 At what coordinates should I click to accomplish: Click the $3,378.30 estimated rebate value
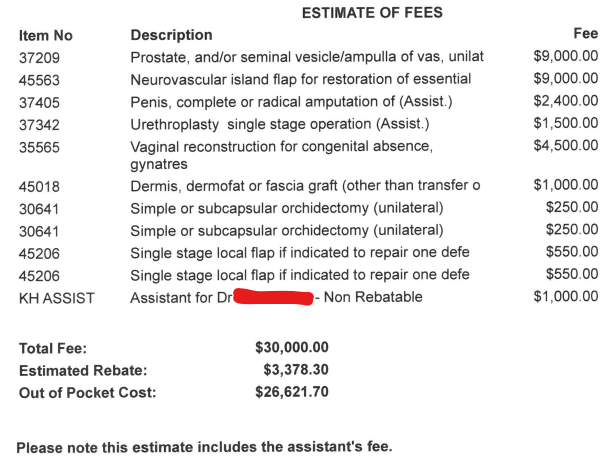pyautogui.click(x=296, y=370)
